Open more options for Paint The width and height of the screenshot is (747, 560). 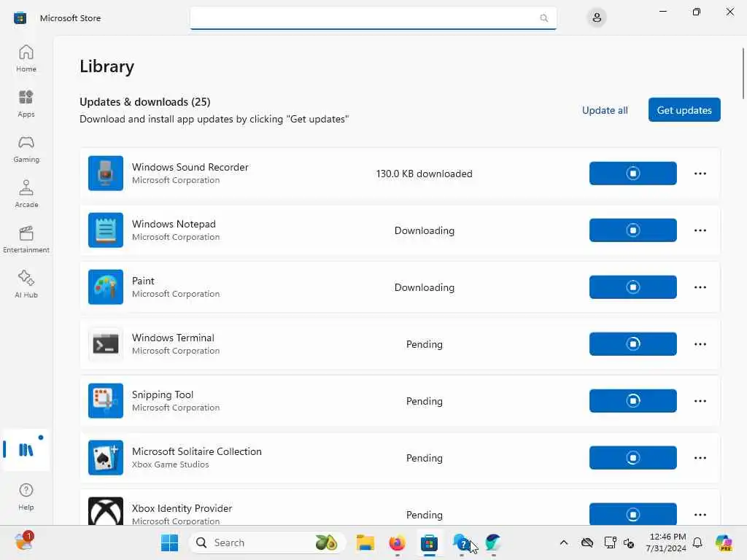[700, 287]
